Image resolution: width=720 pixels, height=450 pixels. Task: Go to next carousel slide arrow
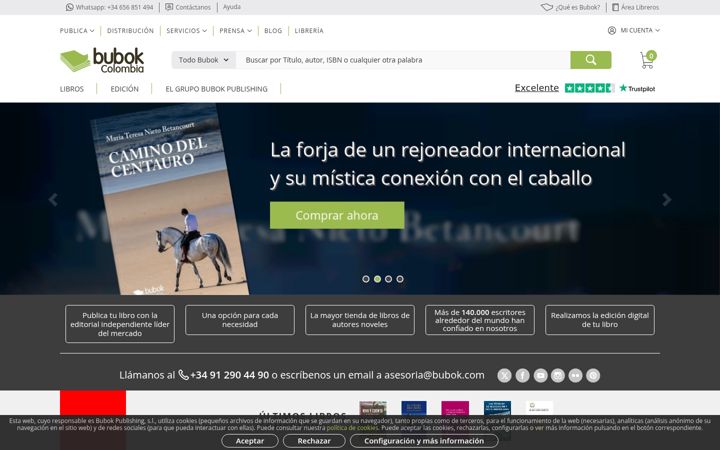[667, 199]
